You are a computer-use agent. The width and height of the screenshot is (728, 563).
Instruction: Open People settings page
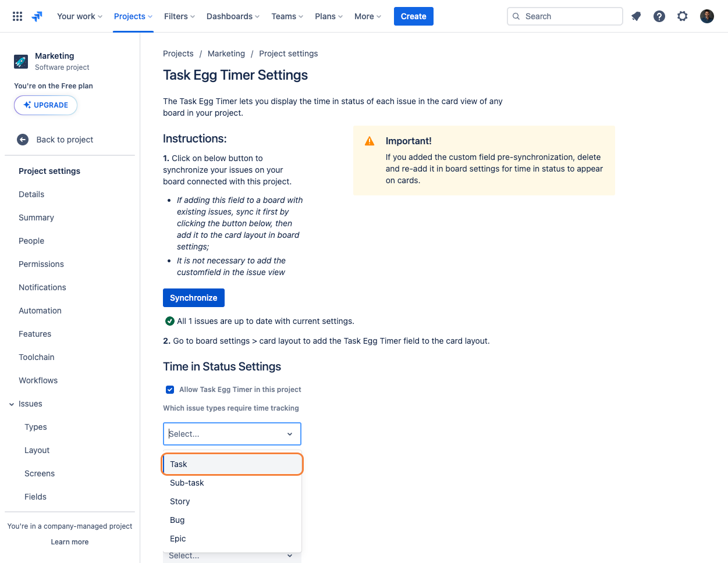[x=31, y=241]
